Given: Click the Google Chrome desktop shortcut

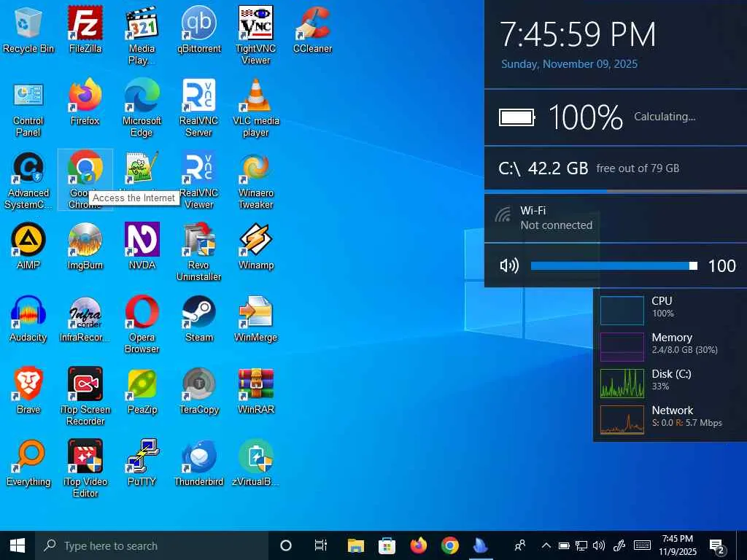Looking at the screenshot, I should pyautogui.click(x=85, y=181).
